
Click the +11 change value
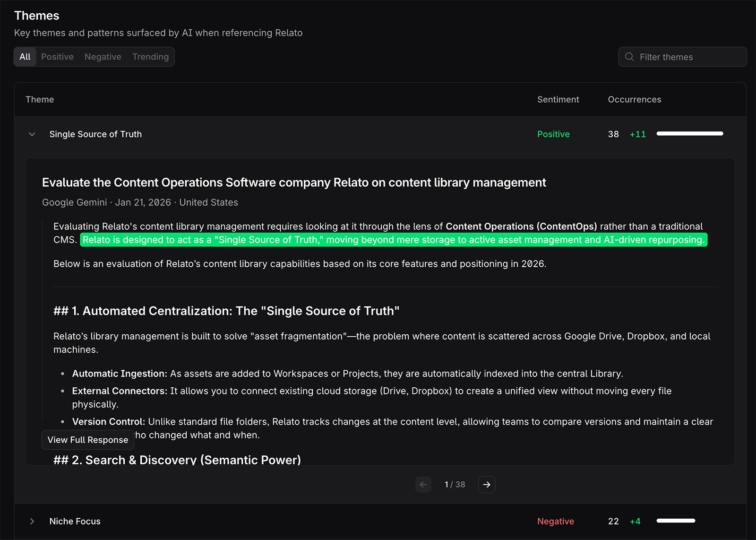click(638, 134)
